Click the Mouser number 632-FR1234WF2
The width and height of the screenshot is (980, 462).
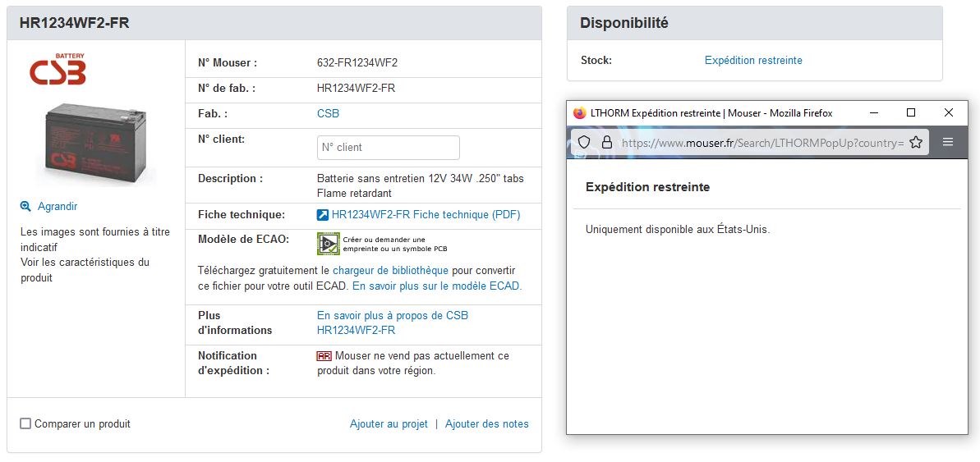click(x=357, y=63)
